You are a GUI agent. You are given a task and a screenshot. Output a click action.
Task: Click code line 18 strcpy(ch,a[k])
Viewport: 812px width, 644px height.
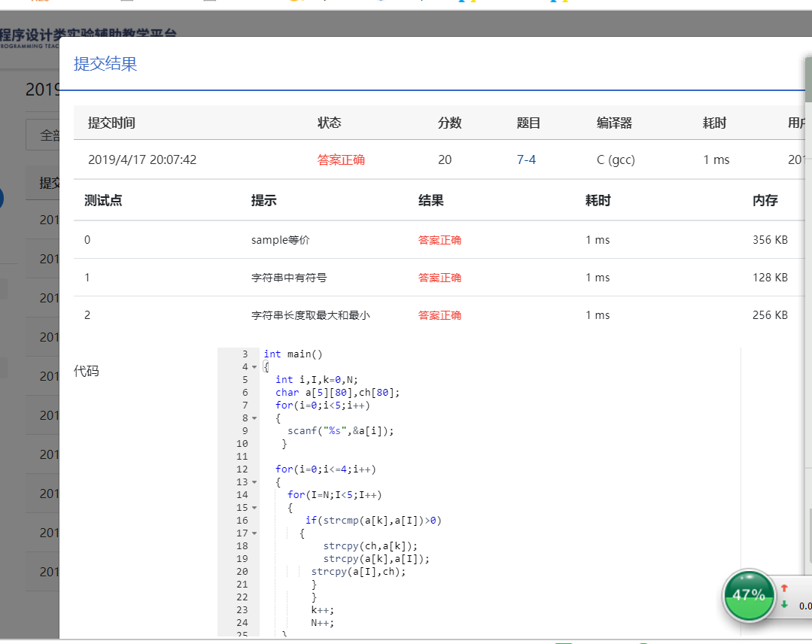click(x=370, y=546)
